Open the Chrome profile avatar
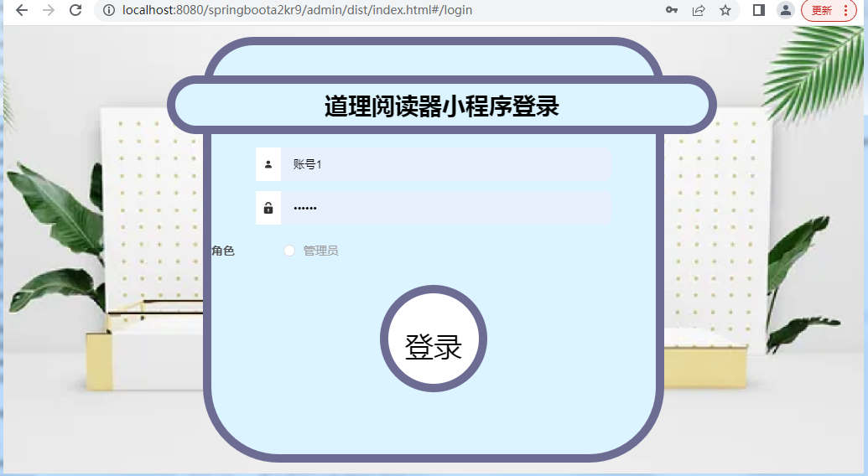 786,10
